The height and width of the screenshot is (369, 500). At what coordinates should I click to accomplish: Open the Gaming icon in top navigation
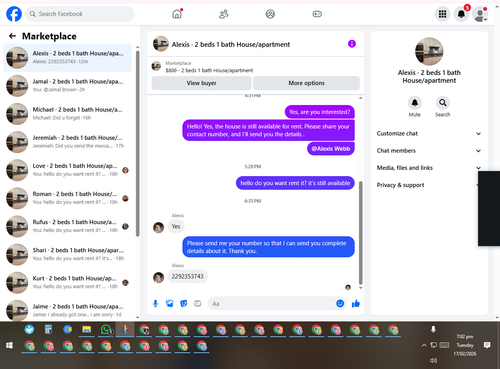tap(317, 14)
